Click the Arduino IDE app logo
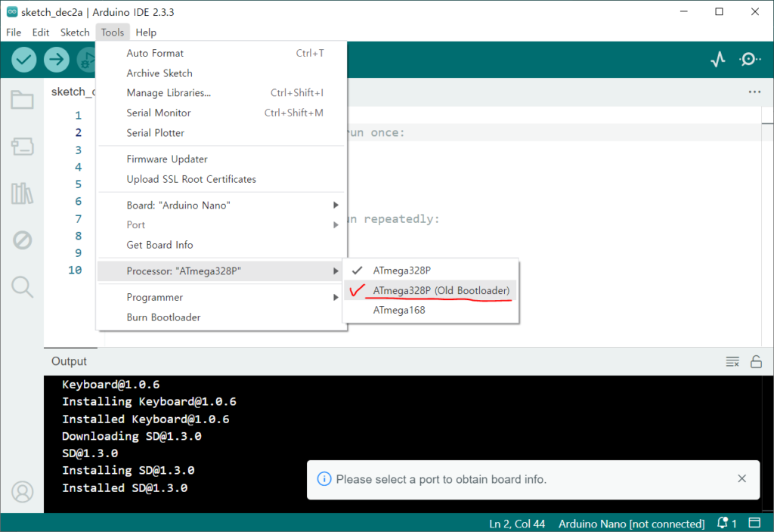The height and width of the screenshot is (532, 774). (12, 12)
